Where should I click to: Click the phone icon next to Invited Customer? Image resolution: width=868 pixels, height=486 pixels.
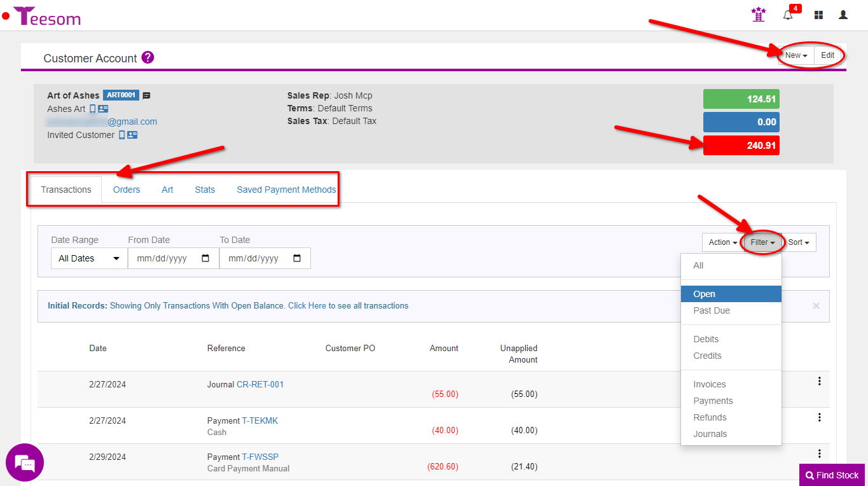[x=121, y=135]
